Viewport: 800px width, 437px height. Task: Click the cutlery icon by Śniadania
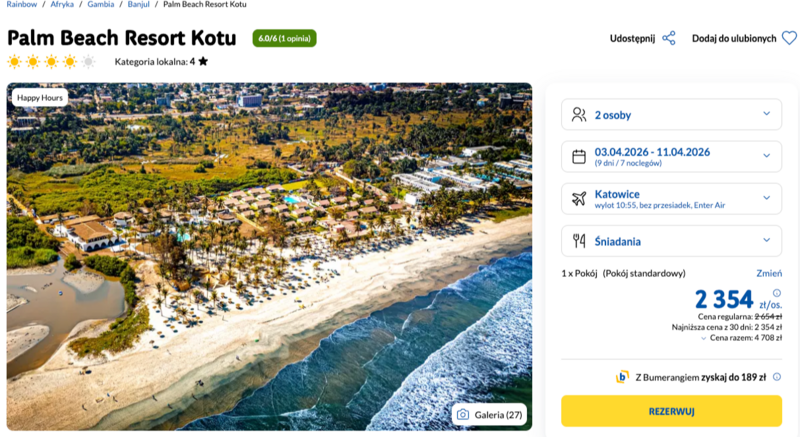pos(579,241)
